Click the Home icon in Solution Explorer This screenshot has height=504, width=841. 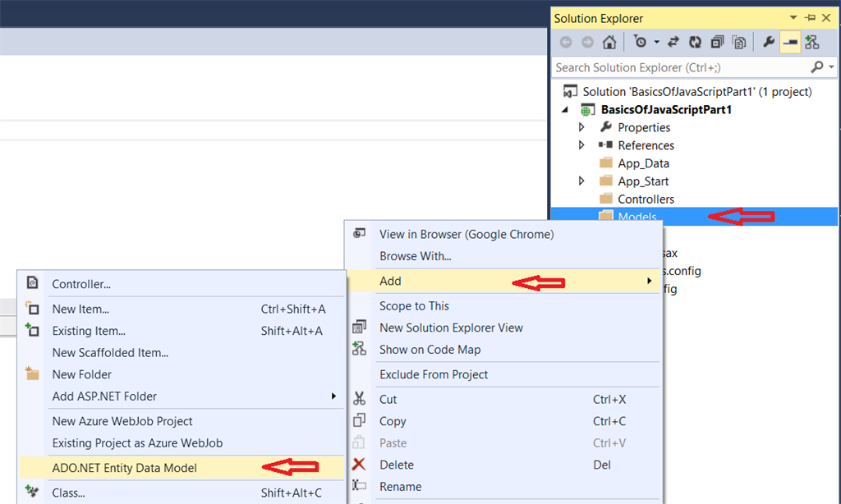[x=609, y=42]
